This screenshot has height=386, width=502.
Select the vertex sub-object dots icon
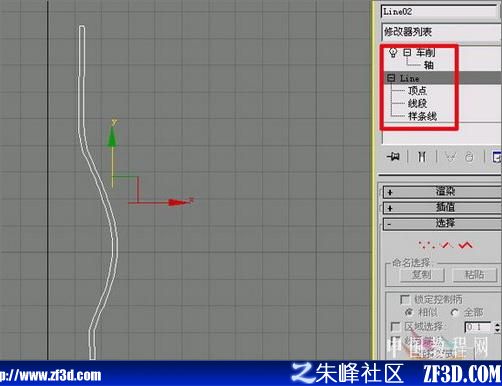pyautogui.click(x=426, y=245)
